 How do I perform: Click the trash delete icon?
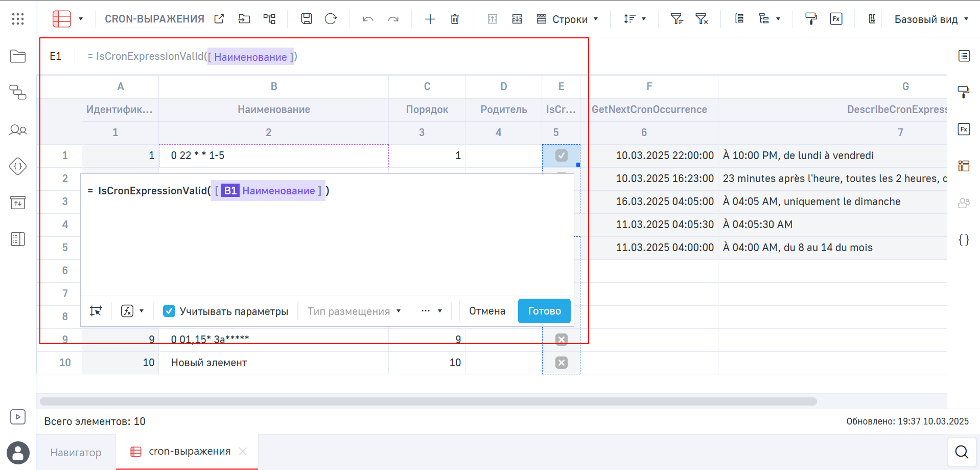455,19
